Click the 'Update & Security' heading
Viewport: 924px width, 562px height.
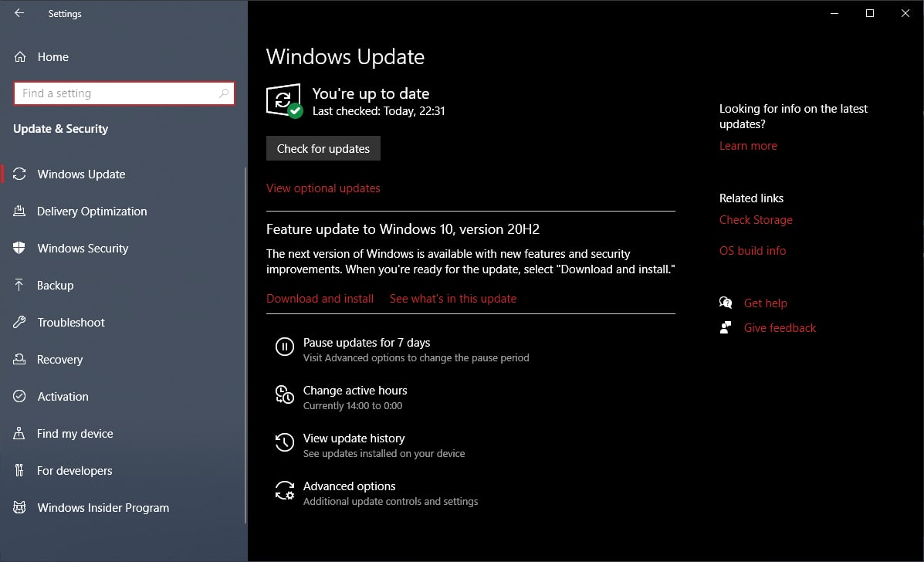point(61,129)
